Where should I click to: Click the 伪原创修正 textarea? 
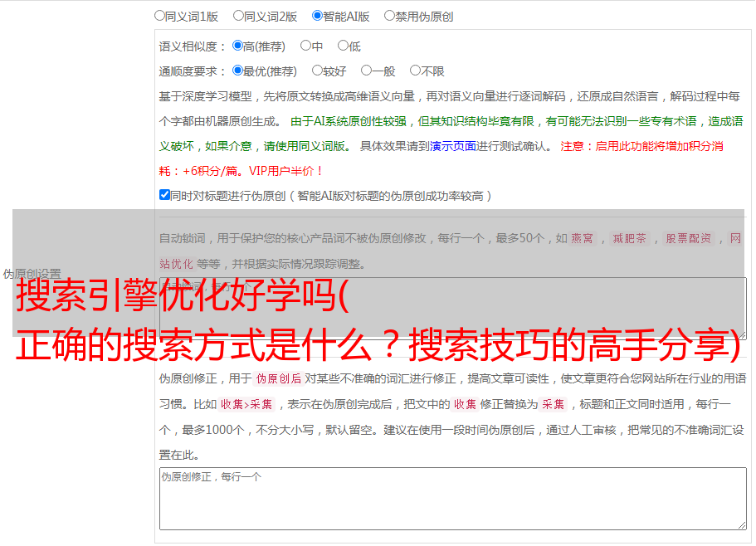(x=453, y=499)
